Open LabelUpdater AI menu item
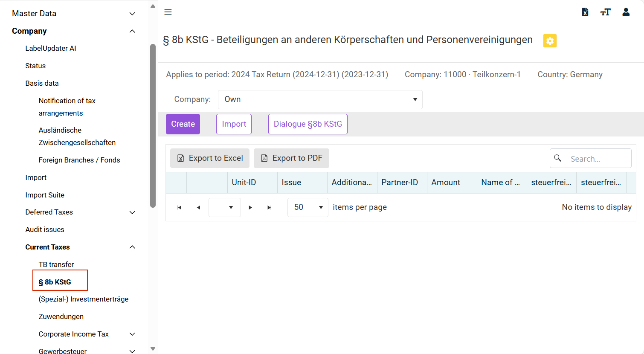Screen dimensions: 644x354 click(51, 48)
